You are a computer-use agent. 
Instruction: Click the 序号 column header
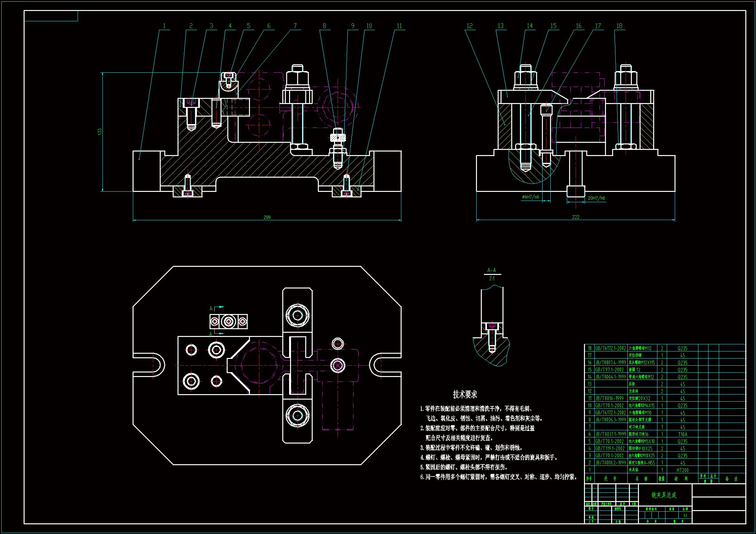point(589,479)
